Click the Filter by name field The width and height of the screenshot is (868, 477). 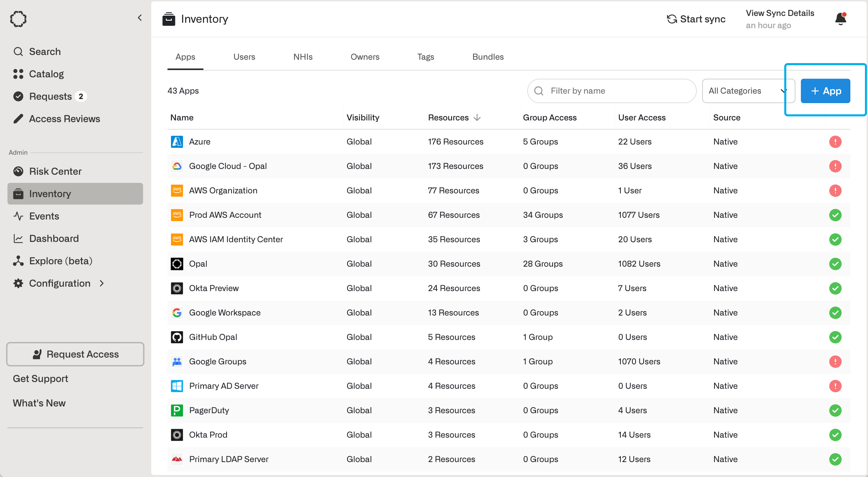[x=611, y=91]
